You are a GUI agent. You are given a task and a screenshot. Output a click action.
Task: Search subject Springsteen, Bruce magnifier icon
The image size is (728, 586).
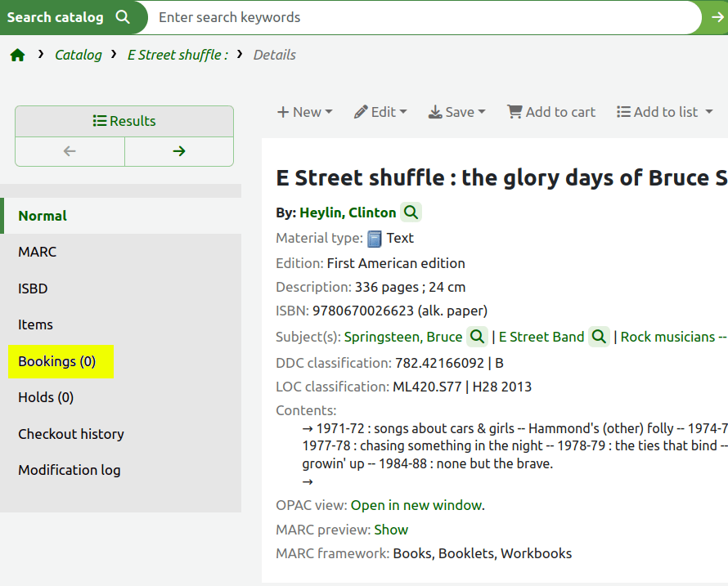pos(477,337)
